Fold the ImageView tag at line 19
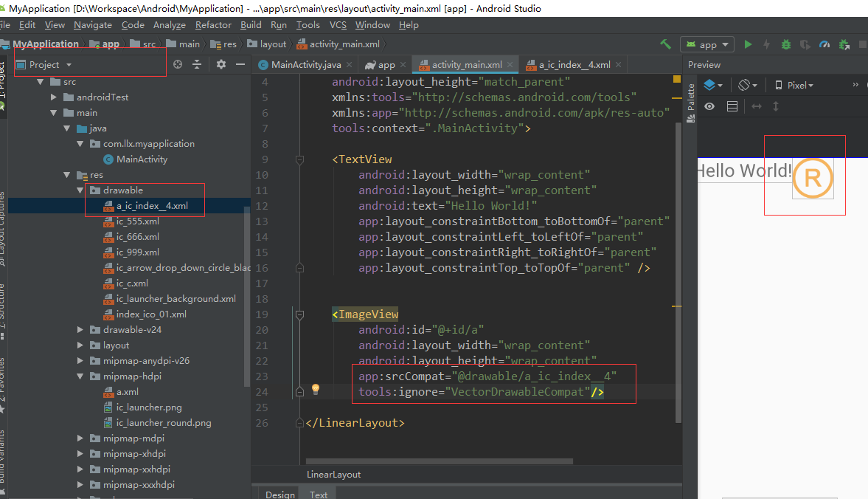Image resolution: width=868 pixels, height=499 pixels. 299,314
